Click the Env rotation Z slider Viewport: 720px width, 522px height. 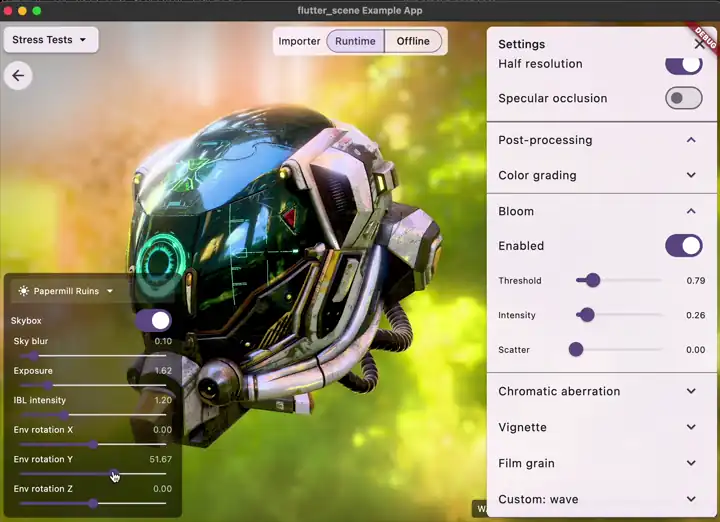tap(93, 504)
